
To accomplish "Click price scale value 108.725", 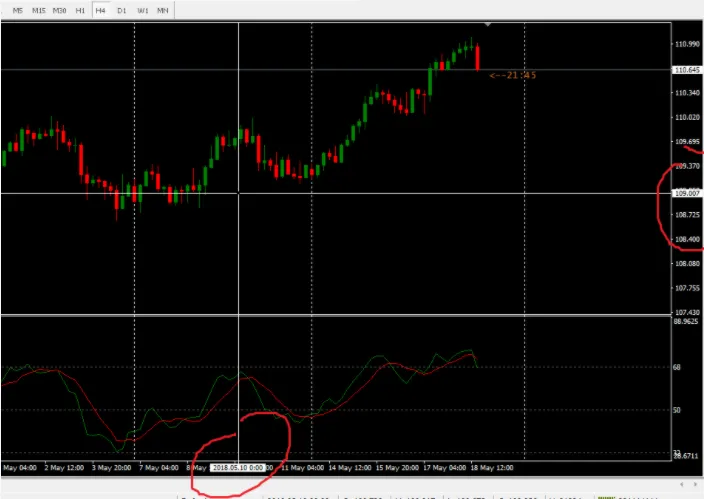I will [x=687, y=215].
